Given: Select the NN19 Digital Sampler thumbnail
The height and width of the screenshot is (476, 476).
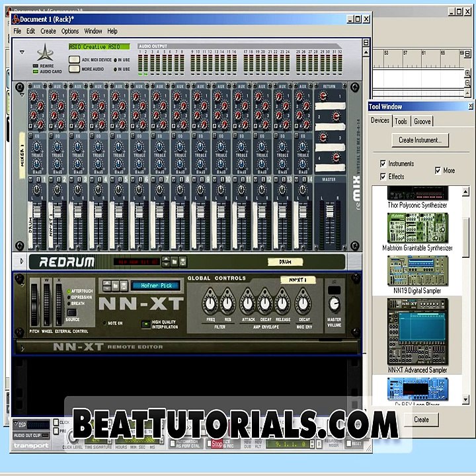Looking at the screenshot, I should (417, 270).
